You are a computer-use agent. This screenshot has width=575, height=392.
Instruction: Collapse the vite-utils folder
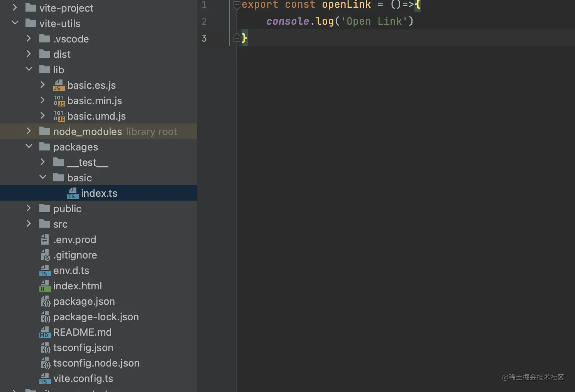click(15, 23)
